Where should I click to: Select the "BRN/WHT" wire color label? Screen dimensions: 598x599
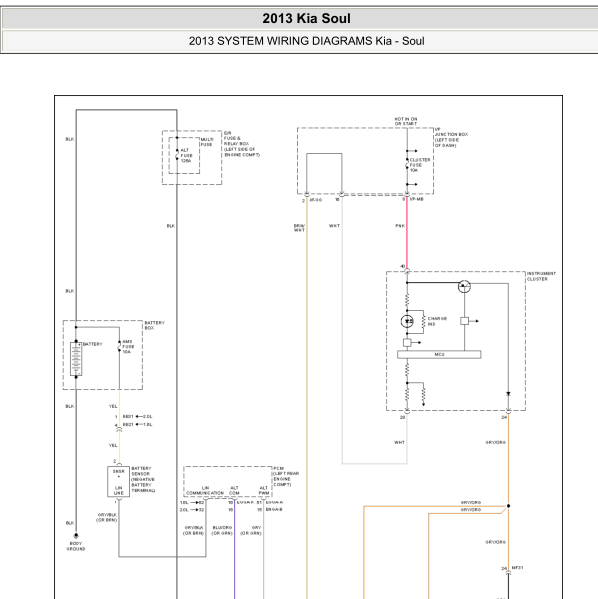pos(299,228)
